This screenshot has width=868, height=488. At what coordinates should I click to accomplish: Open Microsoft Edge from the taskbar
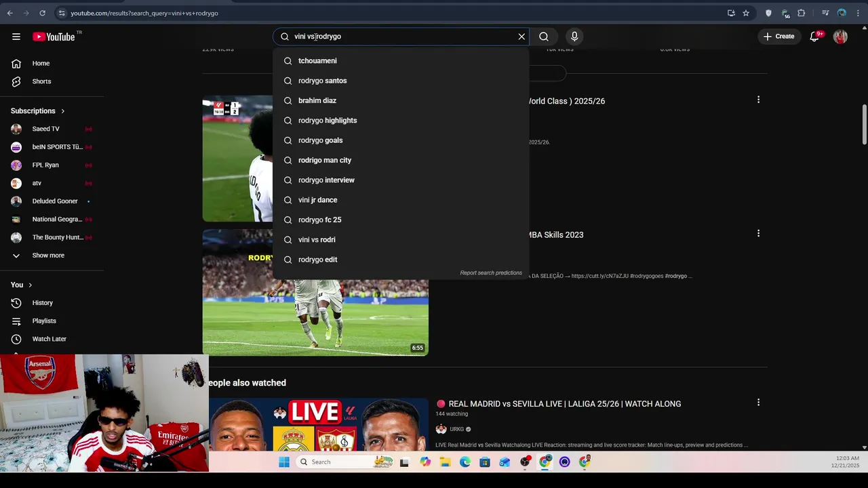click(x=465, y=462)
